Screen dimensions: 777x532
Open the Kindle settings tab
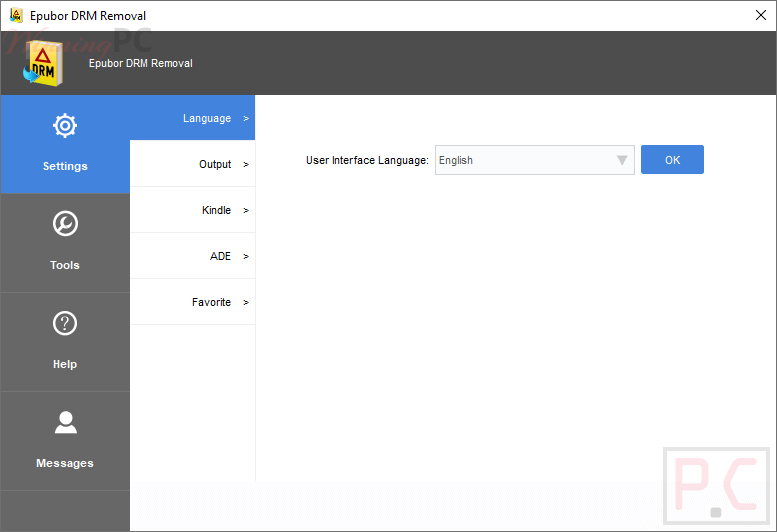pos(192,210)
